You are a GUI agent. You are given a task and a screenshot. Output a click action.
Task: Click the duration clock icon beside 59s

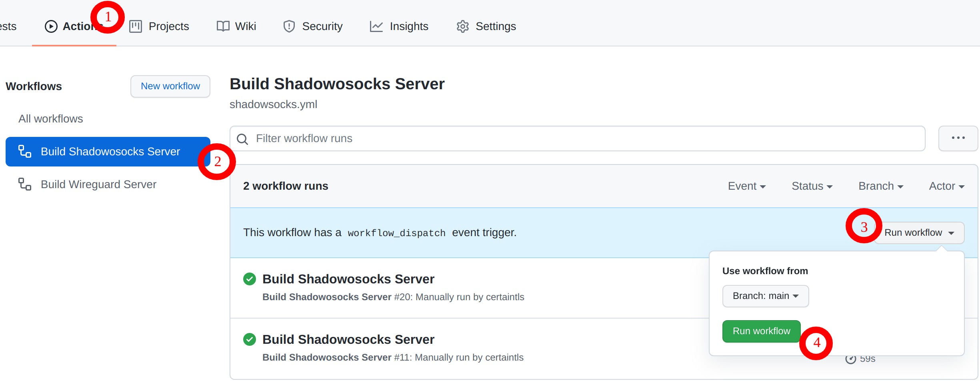coord(850,359)
